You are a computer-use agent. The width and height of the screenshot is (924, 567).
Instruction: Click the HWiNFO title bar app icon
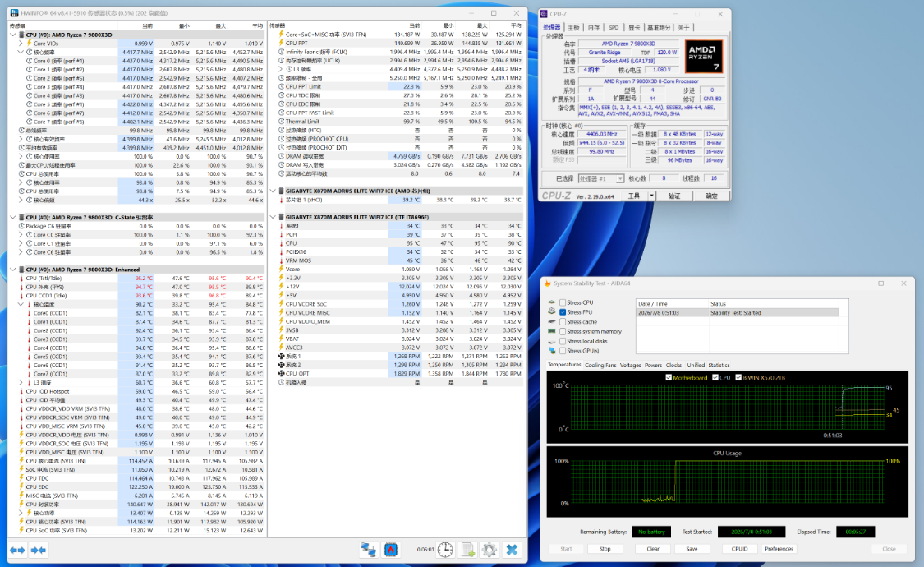point(14,13)
